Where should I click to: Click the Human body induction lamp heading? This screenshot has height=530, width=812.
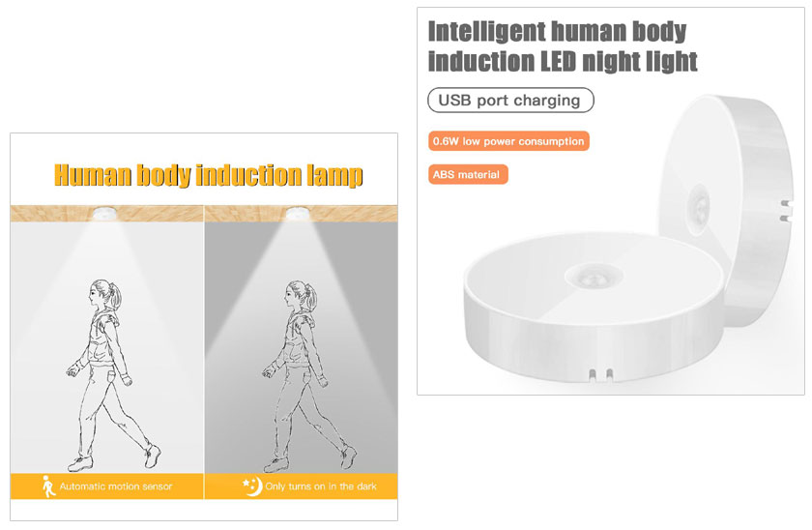tap(208, 175)
